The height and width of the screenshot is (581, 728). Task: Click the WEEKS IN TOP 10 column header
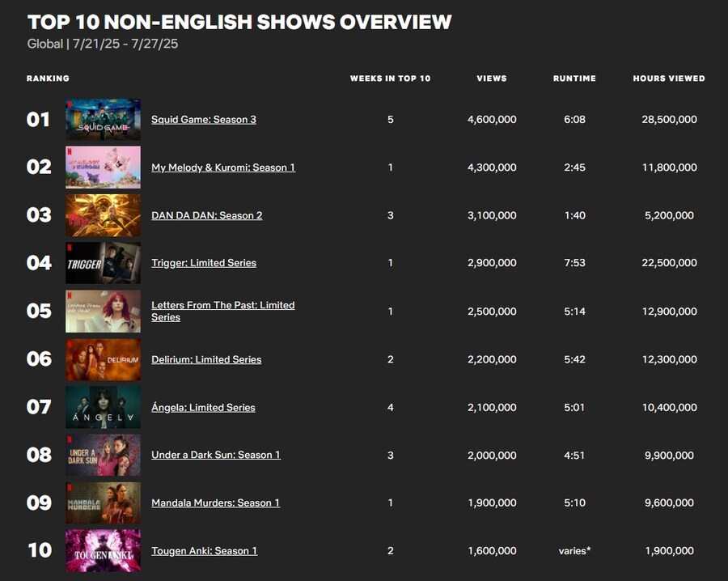coord(391,78)
